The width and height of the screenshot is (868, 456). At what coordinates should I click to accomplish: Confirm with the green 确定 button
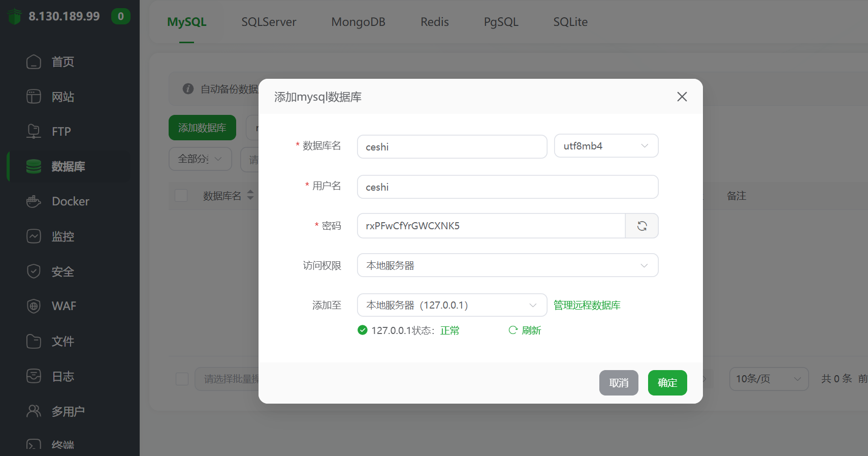point(667,383)
